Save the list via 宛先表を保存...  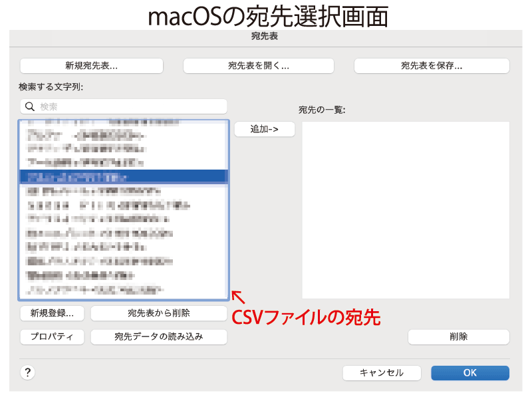(432, 66)
